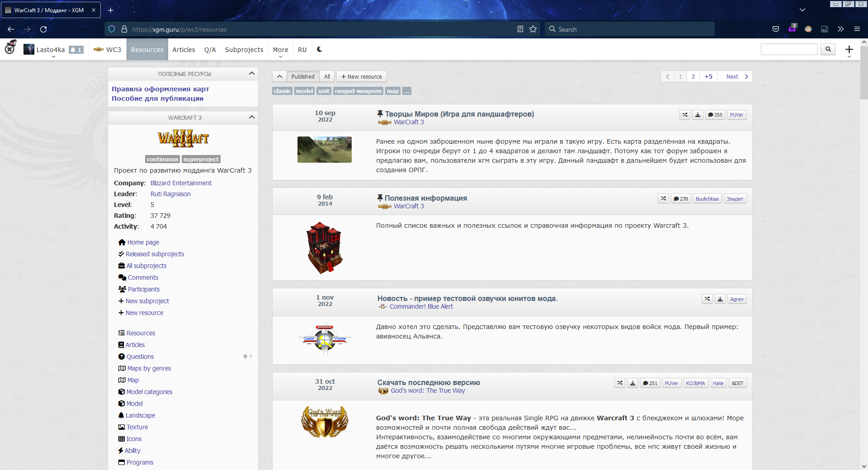Open the WC3 project menu item
This screenshot has width=868, height=470.
coord(108,50)
